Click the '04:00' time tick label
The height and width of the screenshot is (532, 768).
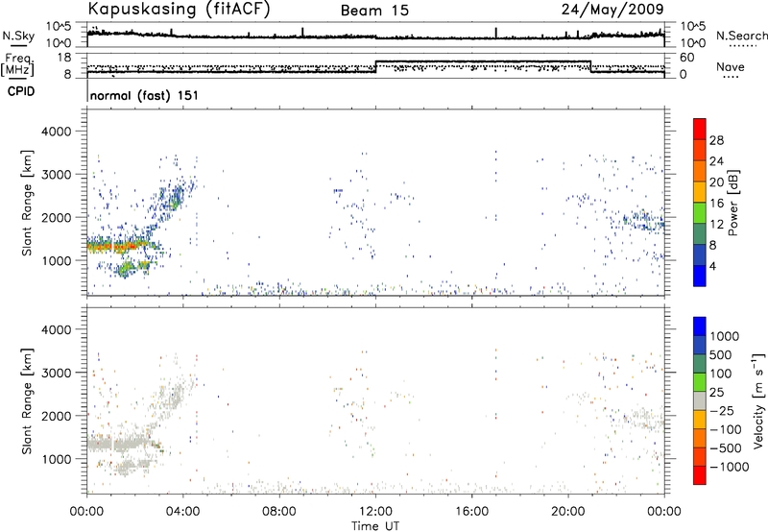click(183, 512)
